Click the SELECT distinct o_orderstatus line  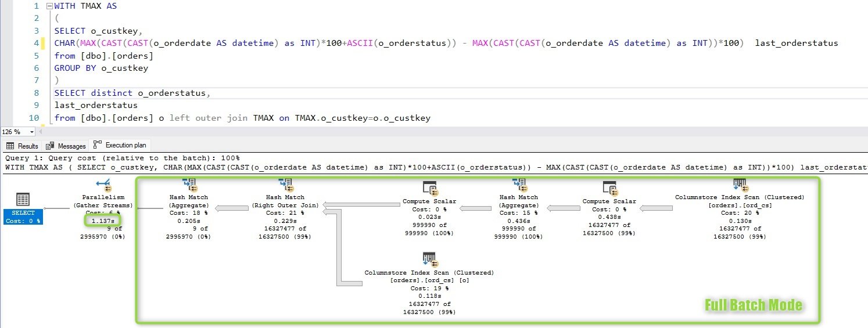(x=132, y=93)
